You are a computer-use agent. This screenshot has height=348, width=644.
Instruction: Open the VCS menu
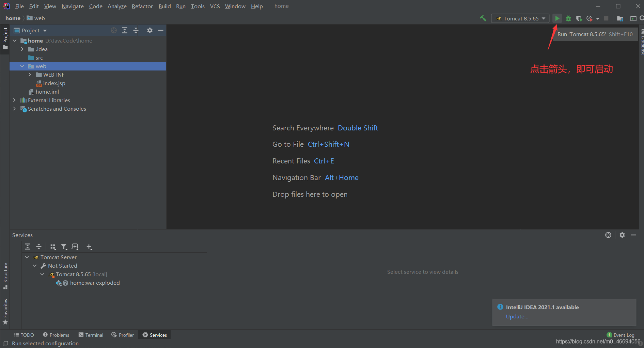tap(215, 6)
